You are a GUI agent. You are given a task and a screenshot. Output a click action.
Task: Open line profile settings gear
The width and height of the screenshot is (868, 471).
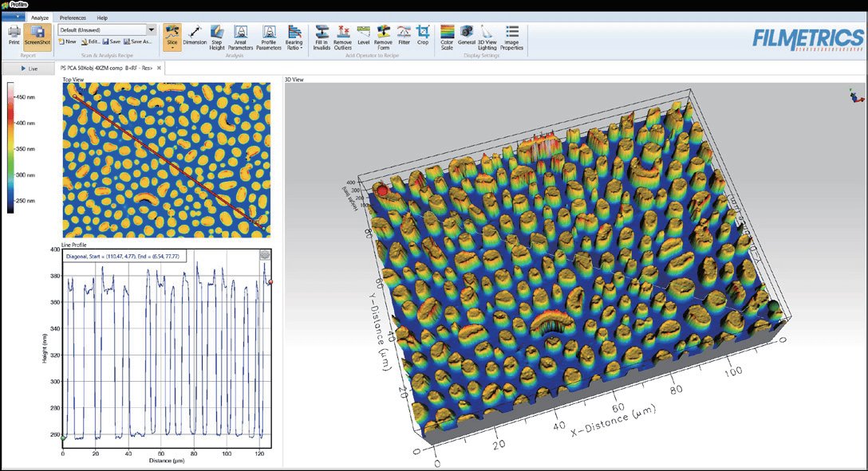click(265, 255)
